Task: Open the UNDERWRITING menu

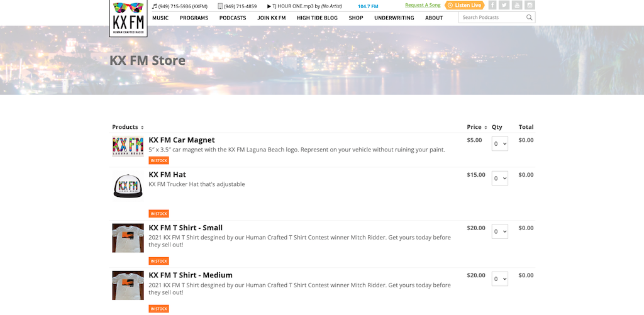Action: (x=394, y=18)
